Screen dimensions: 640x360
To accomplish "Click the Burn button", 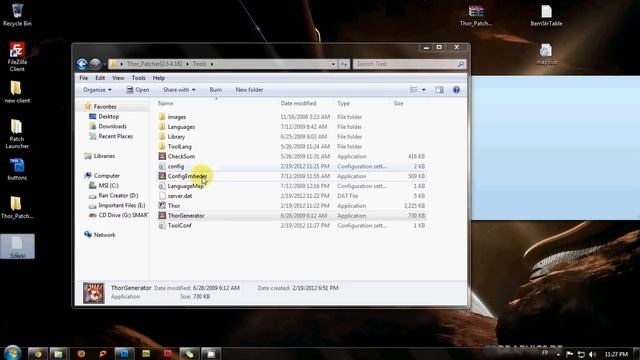I will (x=216, y=90).
